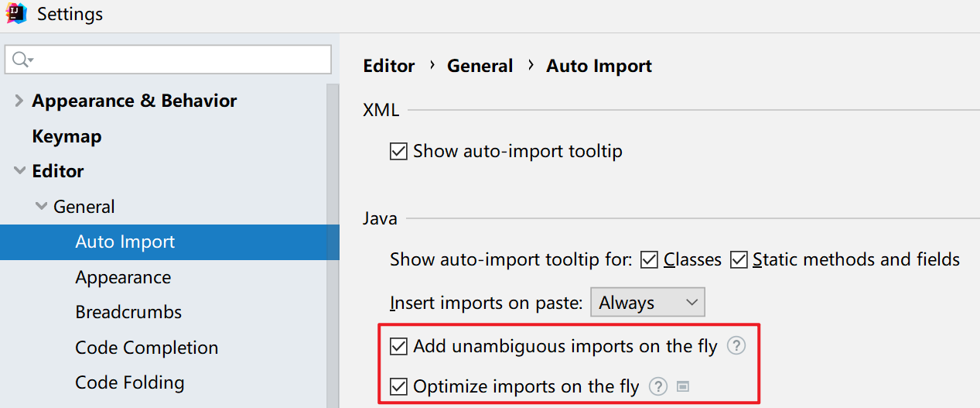Viewport: 980px width, 408px height.
Task: Disable Add unambiguous imports on the fly
Action: (x=398, y=346)
